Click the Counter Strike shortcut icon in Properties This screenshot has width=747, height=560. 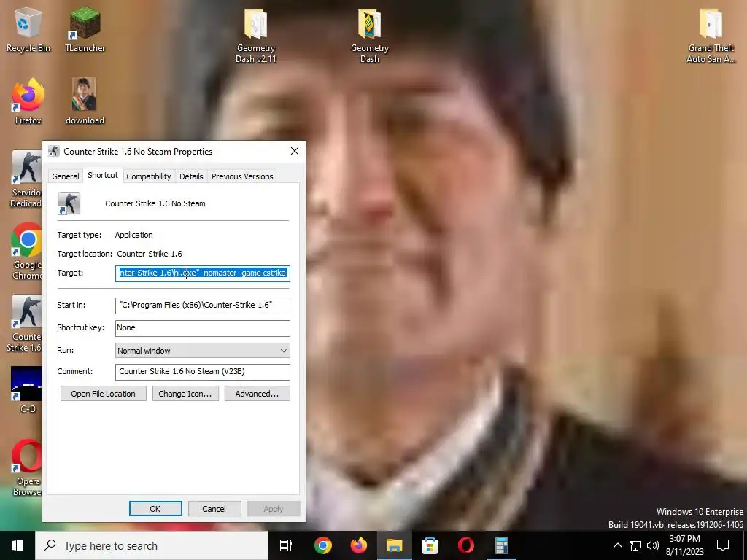pyautogui.click(x=69, y=203)
